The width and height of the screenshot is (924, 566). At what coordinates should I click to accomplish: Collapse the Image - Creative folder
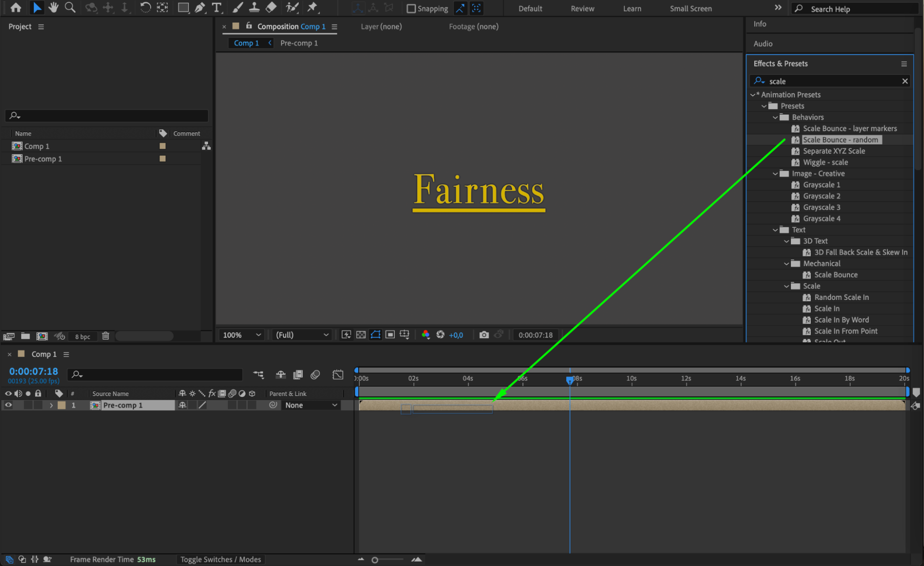point(775,174)
